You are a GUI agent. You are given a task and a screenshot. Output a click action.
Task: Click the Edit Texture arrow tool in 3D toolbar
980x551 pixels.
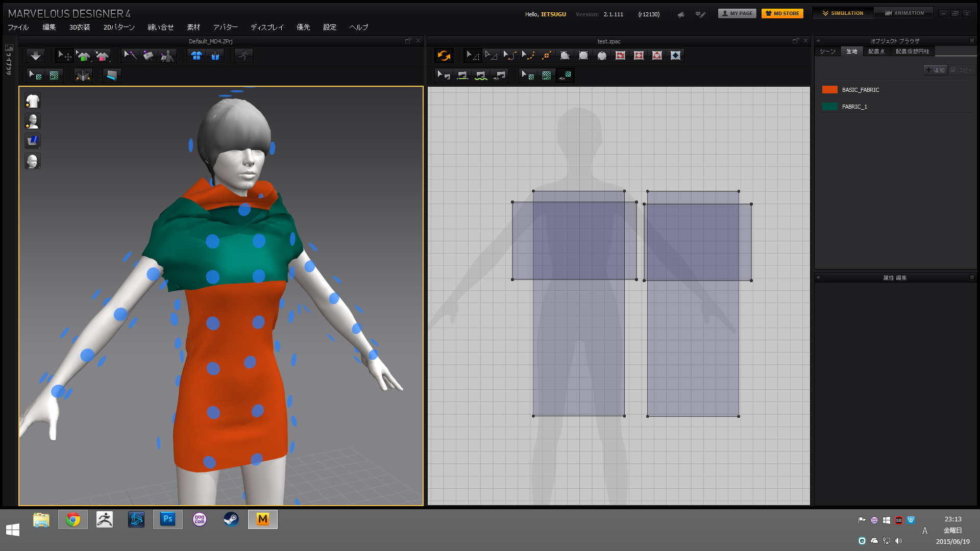(35, 76)
